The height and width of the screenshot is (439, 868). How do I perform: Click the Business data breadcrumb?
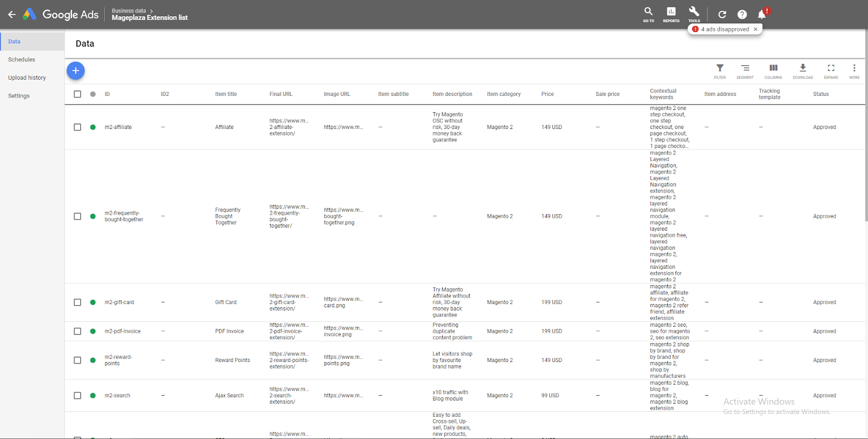pos(129,11)
